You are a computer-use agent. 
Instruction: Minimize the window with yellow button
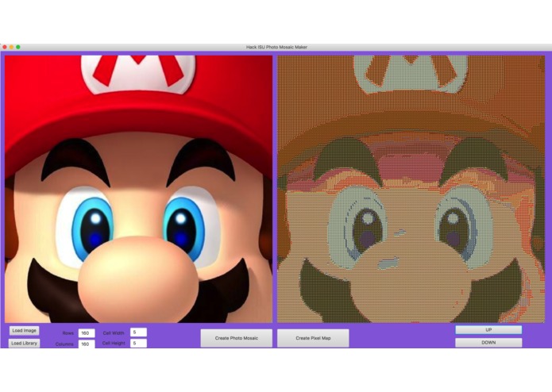point(11,47)
